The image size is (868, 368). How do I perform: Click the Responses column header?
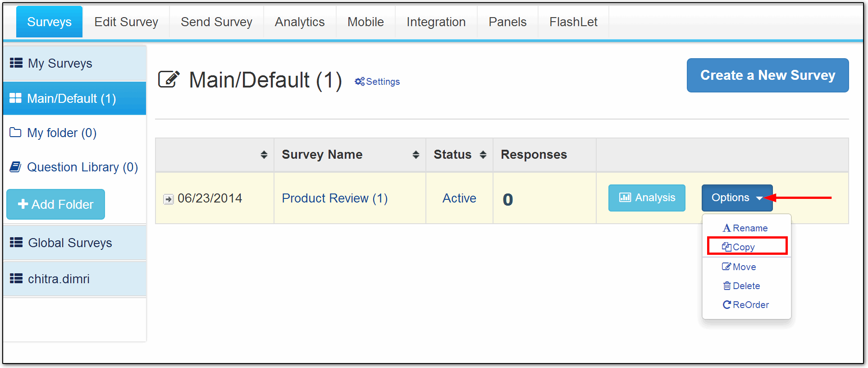pos(534,155)
